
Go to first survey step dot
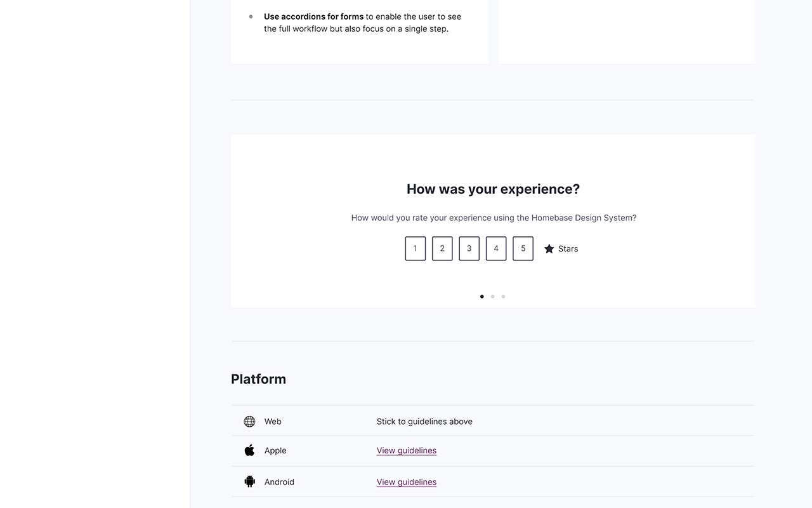coord(482,297)
